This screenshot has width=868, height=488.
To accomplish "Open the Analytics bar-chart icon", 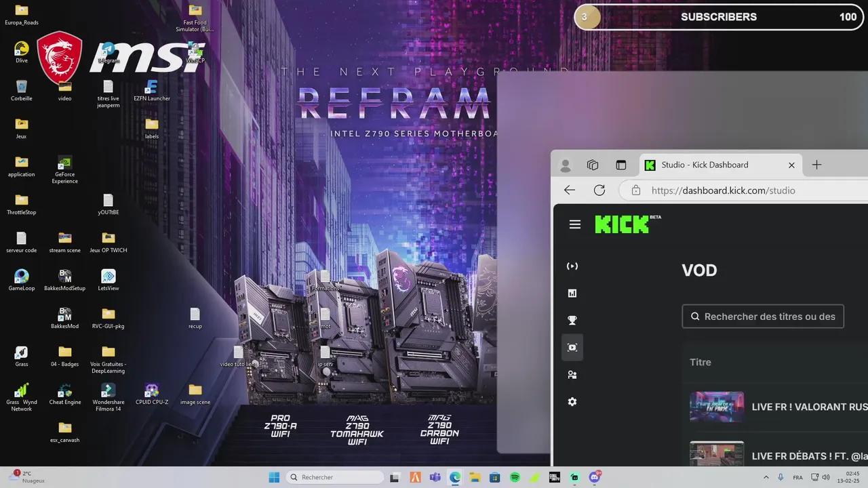I will point(572,293).
